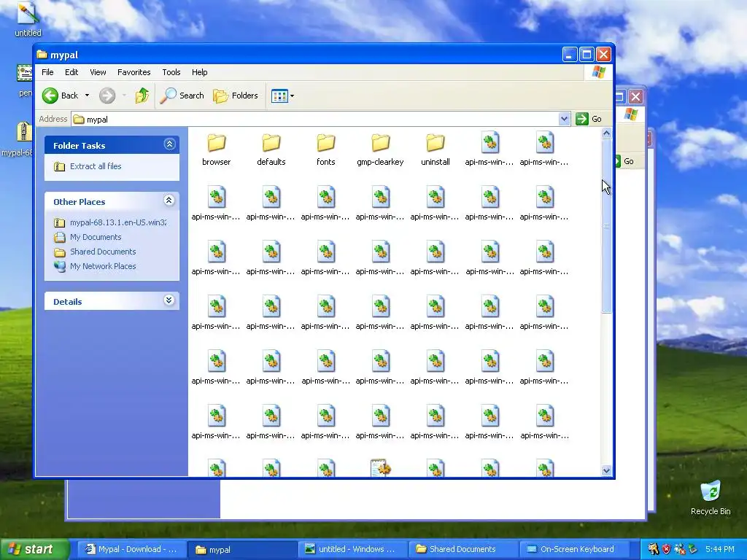Open the Views dropdown arrow
Viewport: 747px width, 560px height.
292,96
